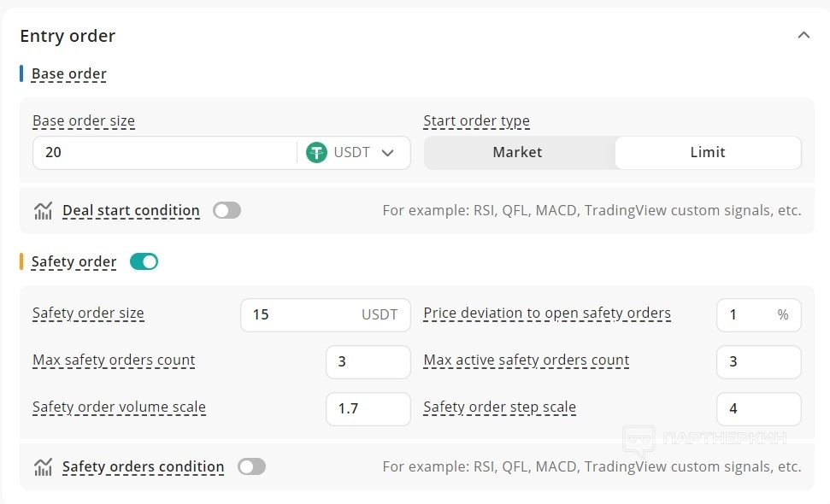Click the Base order heading label

coord(68,73)
